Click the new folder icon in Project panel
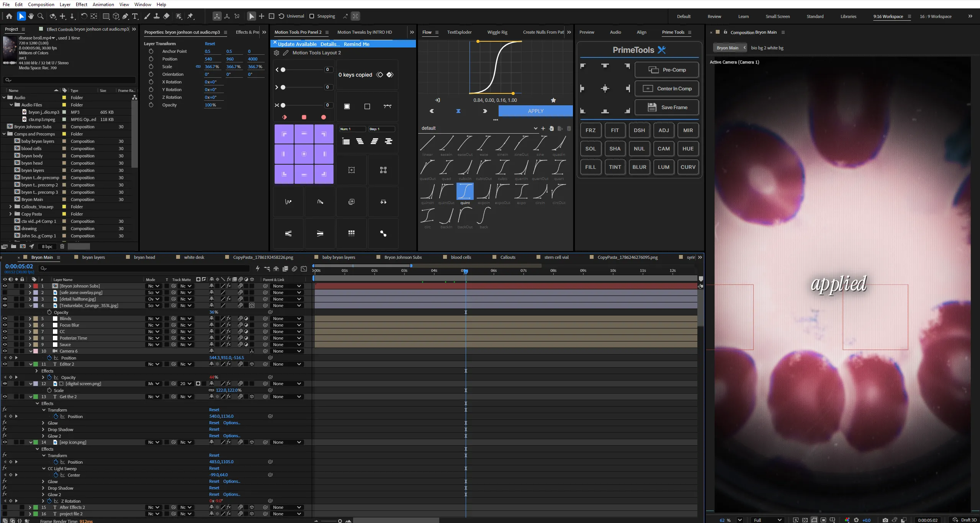The width and height of the screenshot is (980, 523). 14,247
